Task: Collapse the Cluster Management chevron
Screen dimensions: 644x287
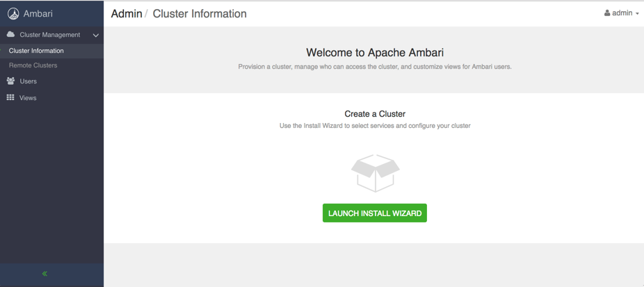Action: click(96, 35)
